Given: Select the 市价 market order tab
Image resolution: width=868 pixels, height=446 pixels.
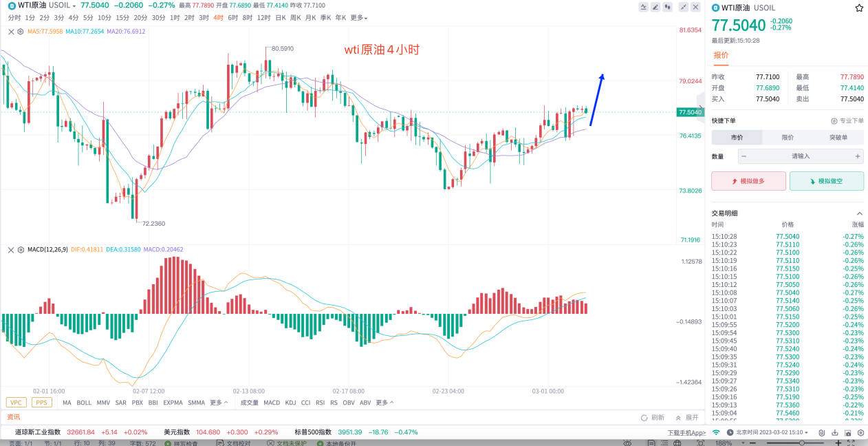Looking at the screenshot, I should tap(737, 137).
